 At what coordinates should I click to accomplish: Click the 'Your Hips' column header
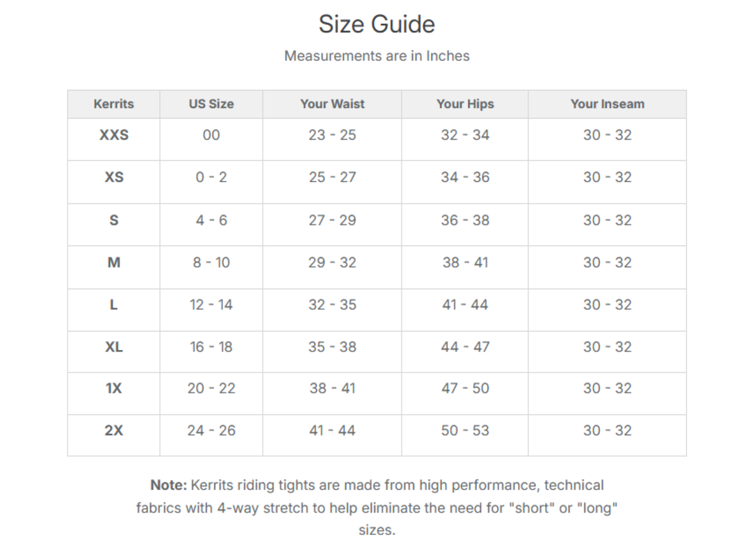pos(465,104)
